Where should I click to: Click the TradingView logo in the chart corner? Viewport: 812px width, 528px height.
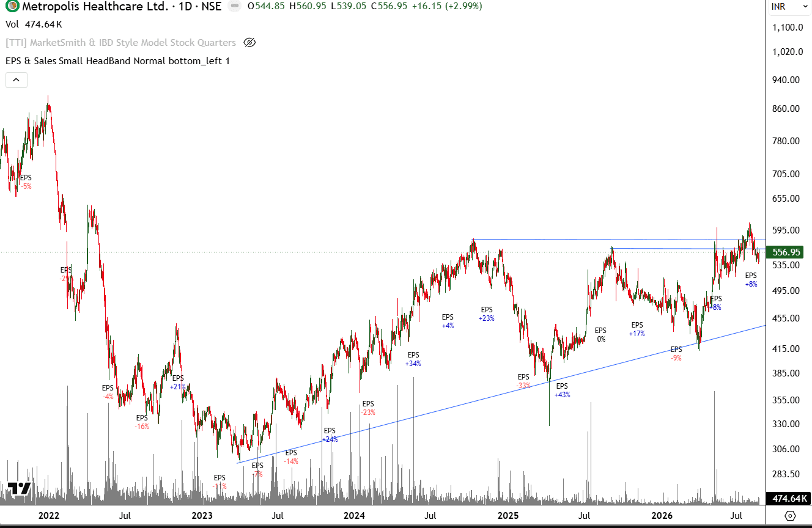pyautogui.click(x=19, y=489)
